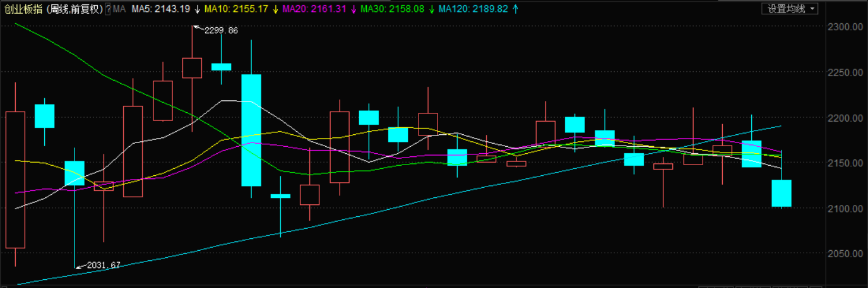Viewport: 868px width, 288px height.
Task: Click the last cyan candlestick on the right
Action: pyautogui.click(x=781, y=193)
